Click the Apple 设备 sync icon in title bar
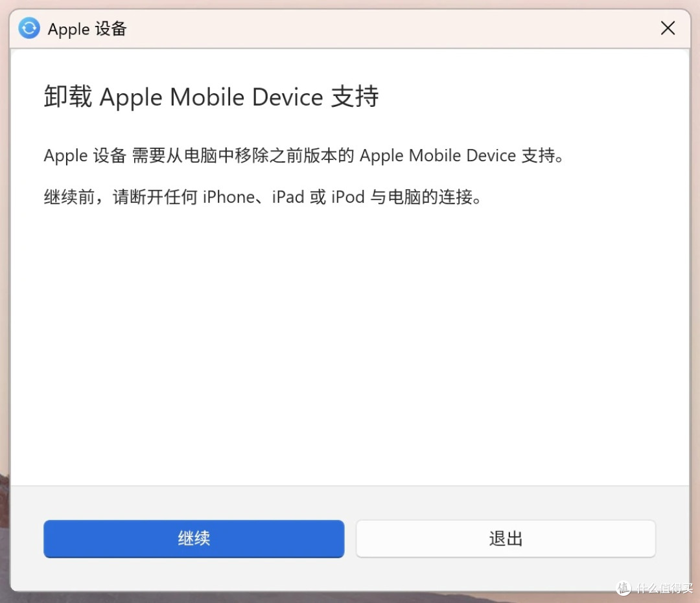Screen dimensions: 700x603 click(x=29, y=28)
